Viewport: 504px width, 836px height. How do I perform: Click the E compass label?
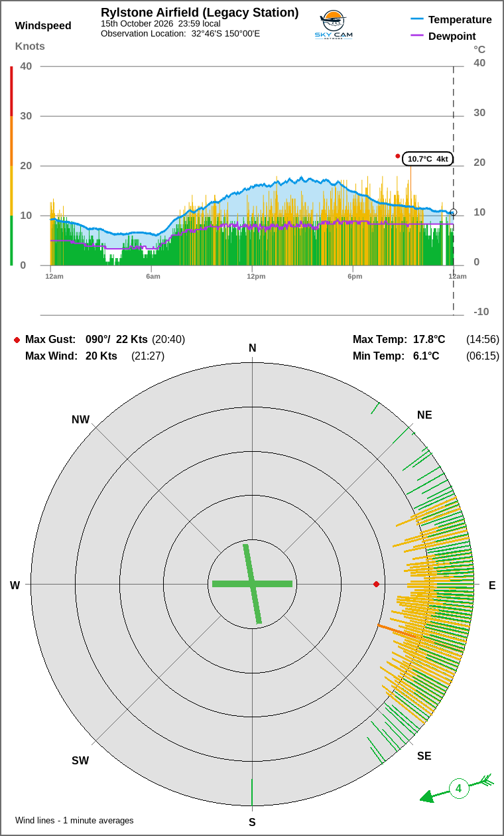coord(492,585)
